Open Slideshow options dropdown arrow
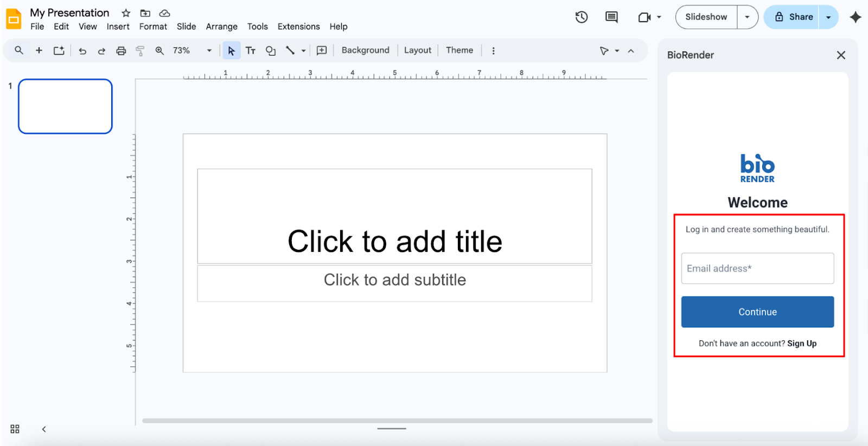The image size is (868, 446). (747, 17)
